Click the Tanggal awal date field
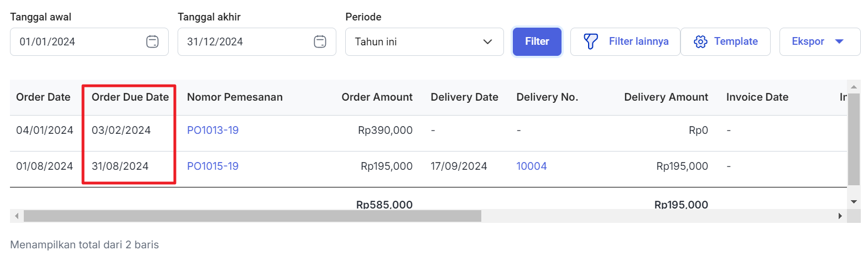Viewport: 868px width, 266px height. point(89,41)
